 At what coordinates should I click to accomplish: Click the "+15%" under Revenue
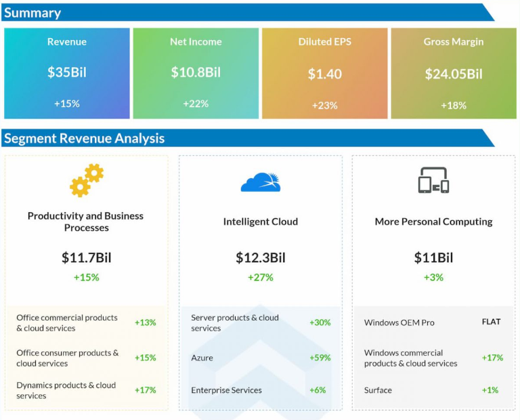[x=66, y=104]
